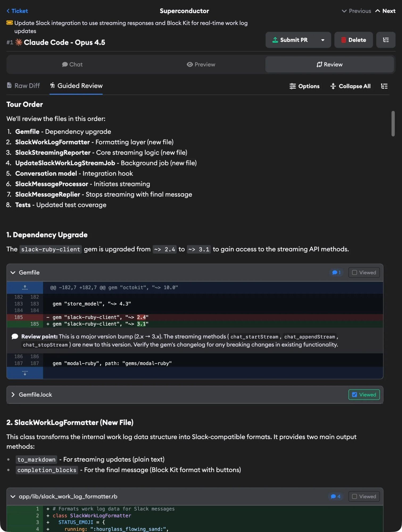Click the SlackMessageReplier tour item
This screenshot has width=402, height=532.
click(x=103, y=194)
